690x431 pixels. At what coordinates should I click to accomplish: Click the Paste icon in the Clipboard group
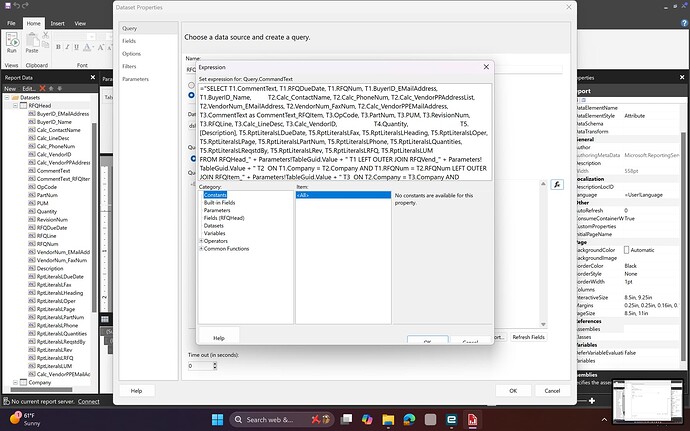tap(32, 41)
